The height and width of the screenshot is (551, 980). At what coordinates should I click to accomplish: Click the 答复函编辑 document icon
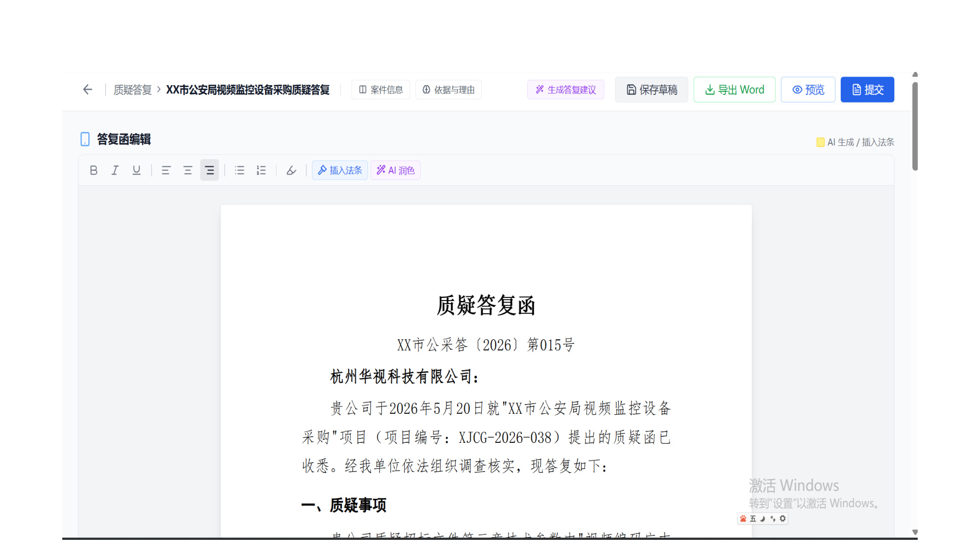coord(85,139)
